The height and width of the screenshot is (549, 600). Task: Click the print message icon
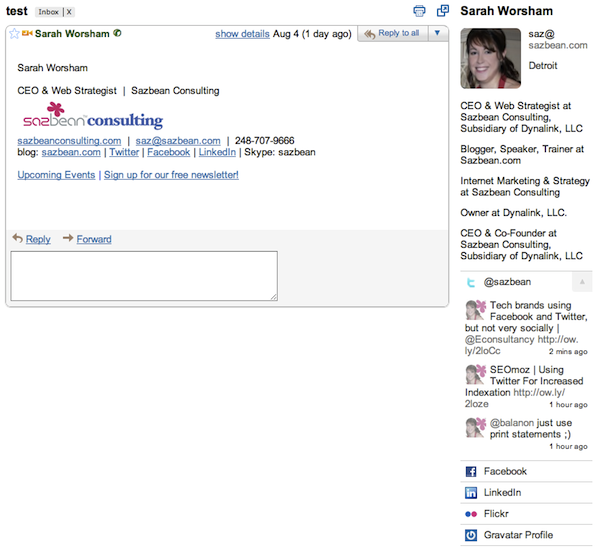pos(419,11)
